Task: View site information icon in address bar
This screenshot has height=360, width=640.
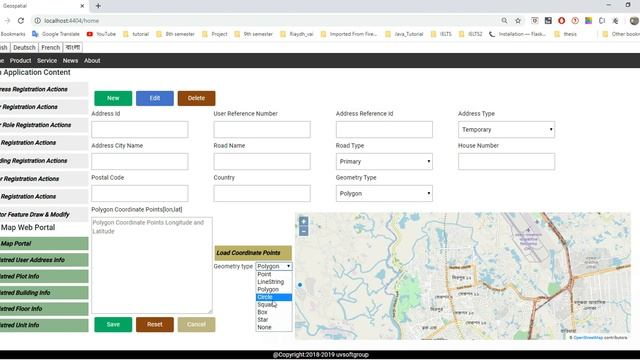Action: [x=37, y=20]
